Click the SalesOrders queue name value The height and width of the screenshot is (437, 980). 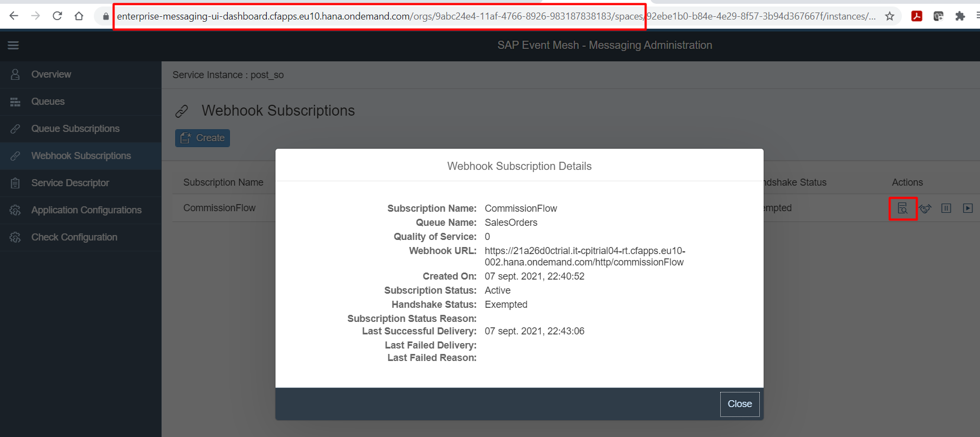coord(511,223)
